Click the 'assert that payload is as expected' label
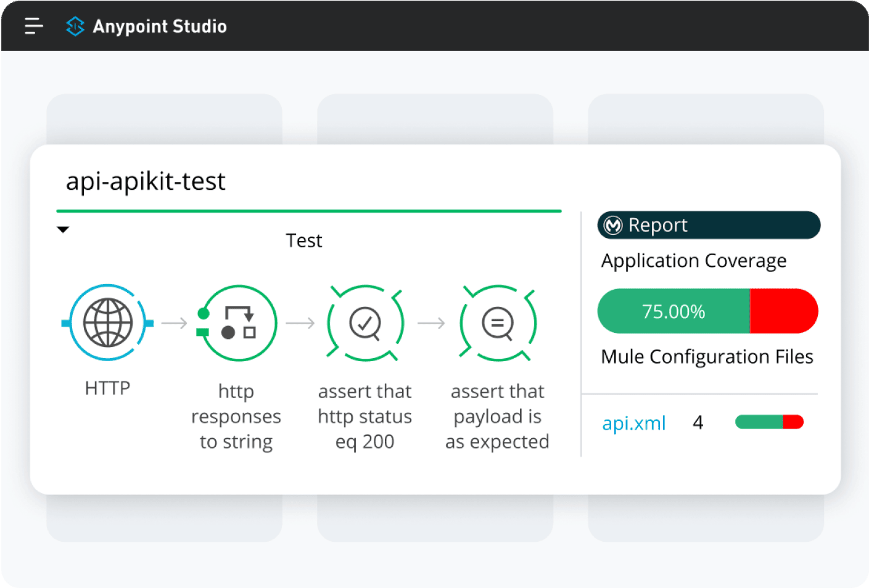Screen dimensions: 869x588 [x=498, y=417]
